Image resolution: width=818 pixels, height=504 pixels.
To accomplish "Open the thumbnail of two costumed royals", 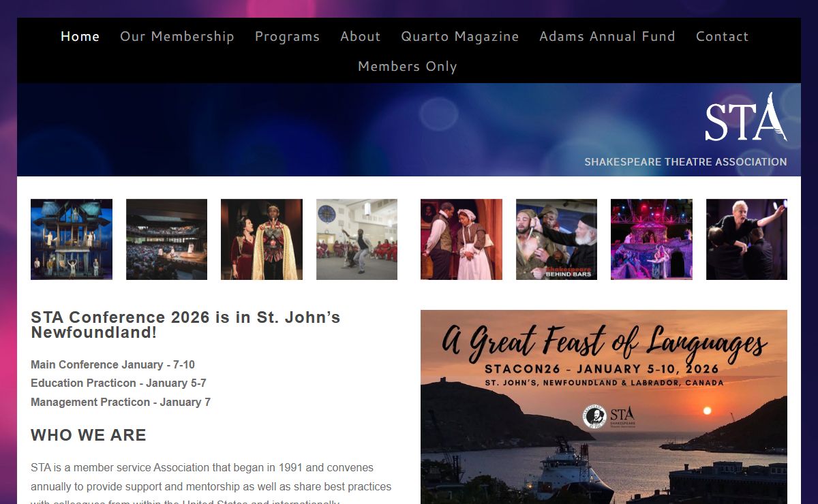I will 262,239.
